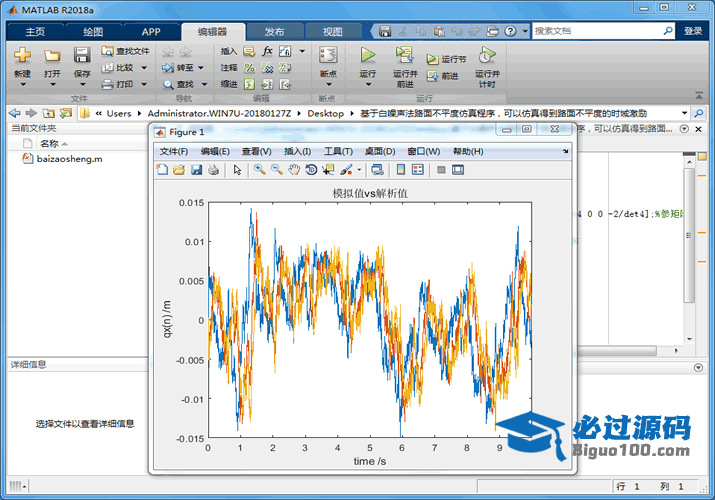The height and width of the screenshot is (500, 715).
Task: Select baizaosheng.m in current folder
Action: tap(69, 159)
